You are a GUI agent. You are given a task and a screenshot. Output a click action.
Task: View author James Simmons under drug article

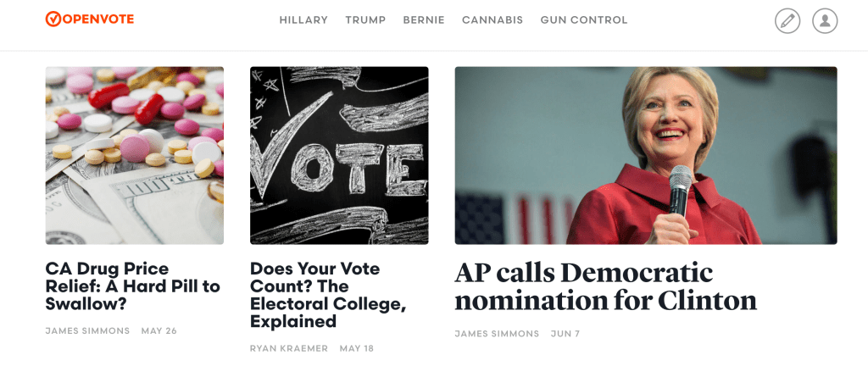tap(87, 330)
